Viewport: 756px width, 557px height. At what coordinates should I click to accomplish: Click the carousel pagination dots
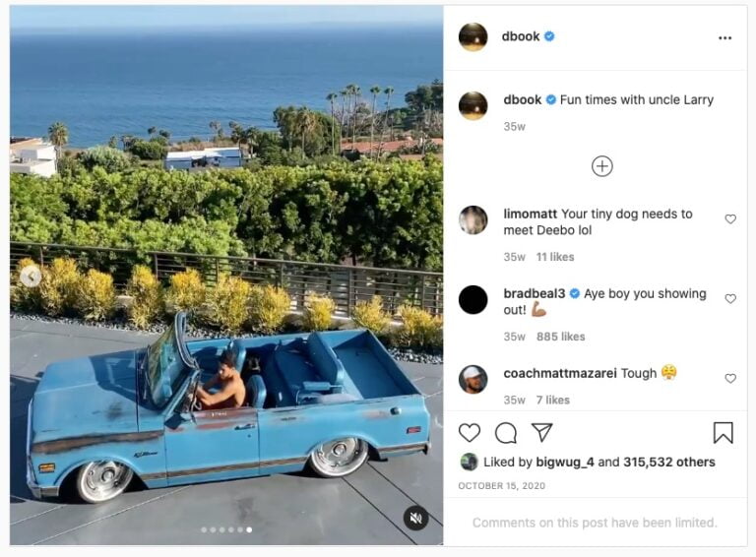[226, 529]
